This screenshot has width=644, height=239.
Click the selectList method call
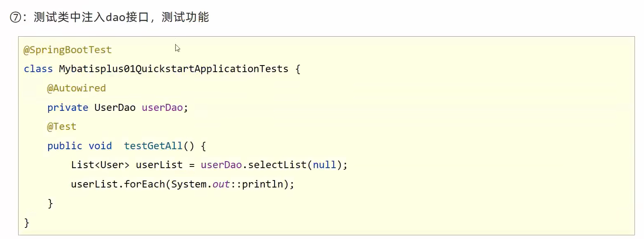tap(277, 165)
